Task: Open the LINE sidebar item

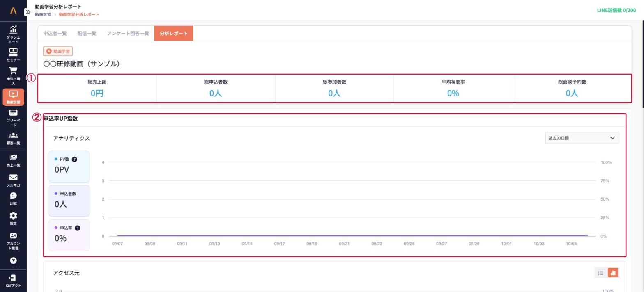Action: [13, 199]
